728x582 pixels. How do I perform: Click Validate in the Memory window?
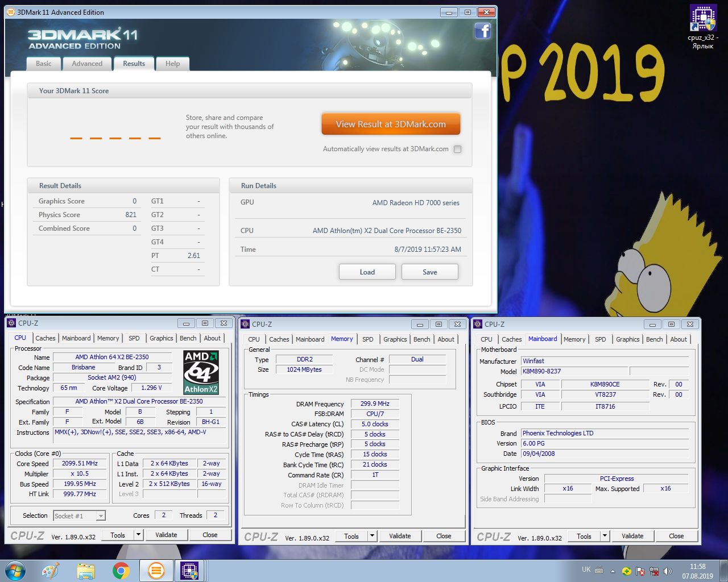pos(400,536)
